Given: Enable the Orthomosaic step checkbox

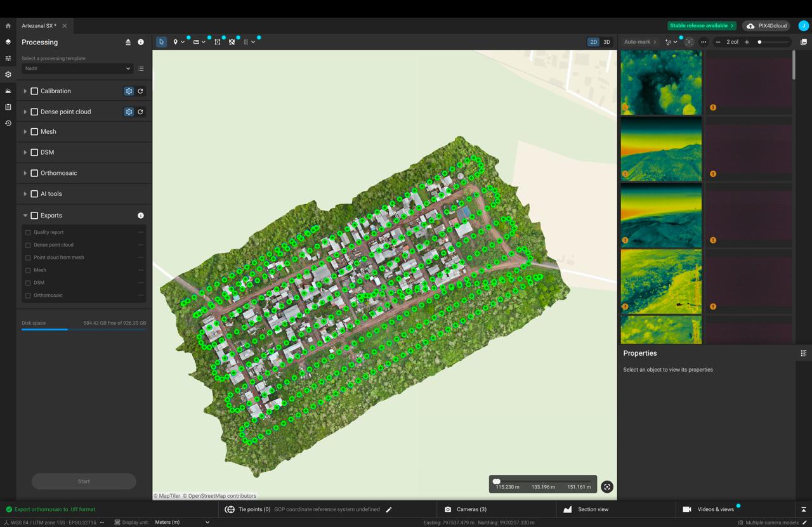Looking at the screenshot, I should point(35,173).
